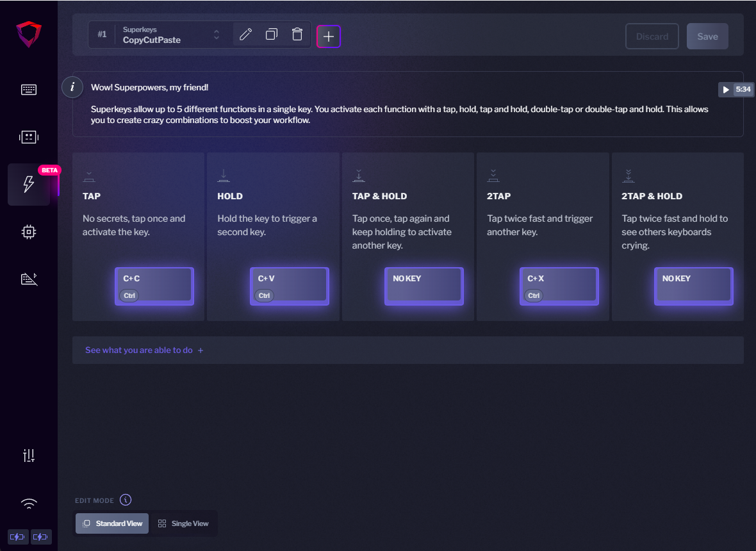The height and width of the screenshot is (551, 756).
Task: Open preferences sliders icon in sidebar
Action: coord(29,456)
